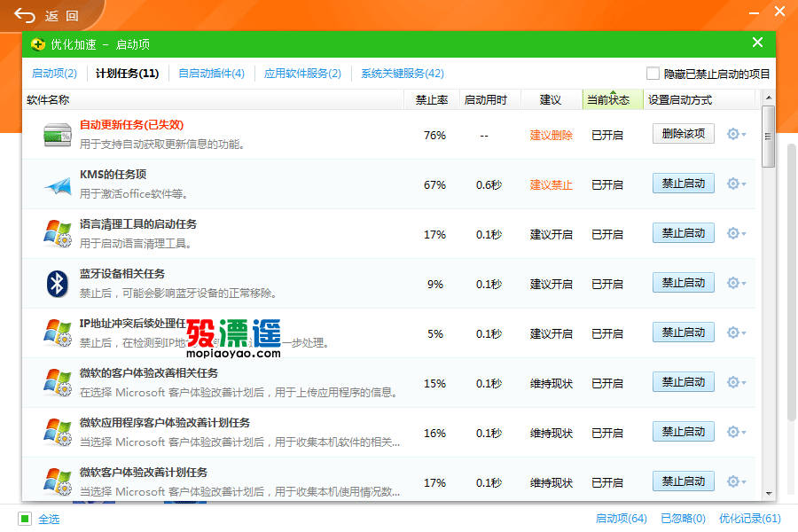Screen dimensions: 798x532
Task: Click 建议禁止 text in KMS row
Action: [x=552, y=184]
